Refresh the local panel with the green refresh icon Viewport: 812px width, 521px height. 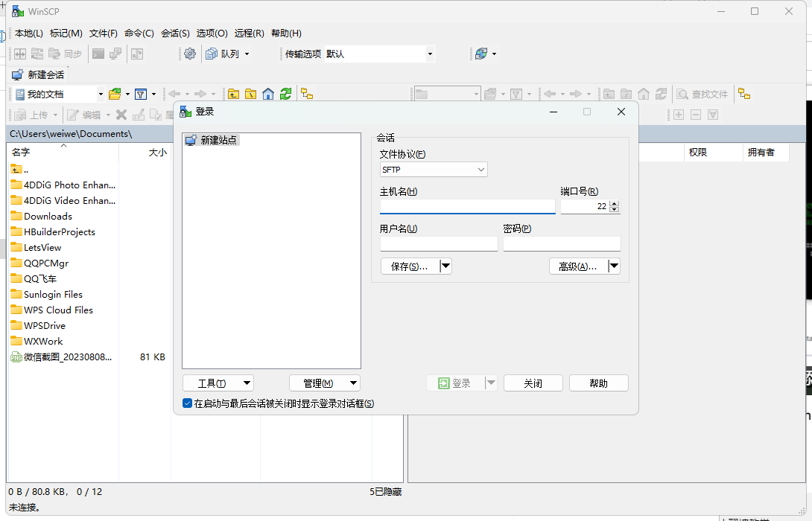[287, 94]
